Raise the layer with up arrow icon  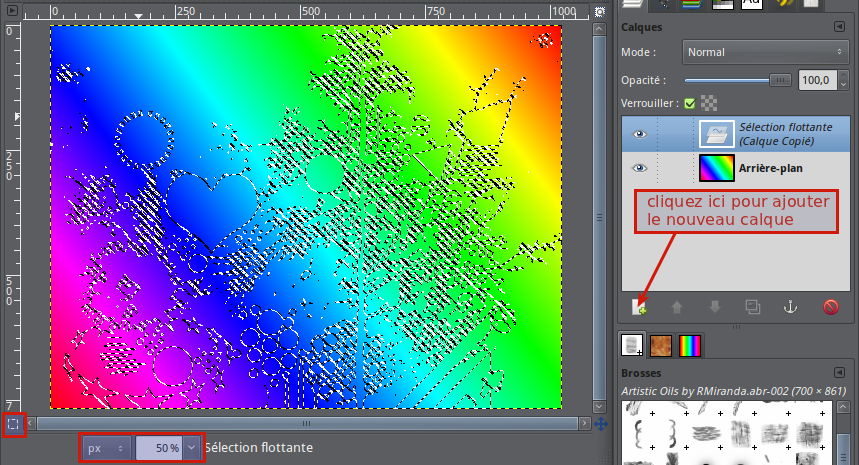(675, 307)
